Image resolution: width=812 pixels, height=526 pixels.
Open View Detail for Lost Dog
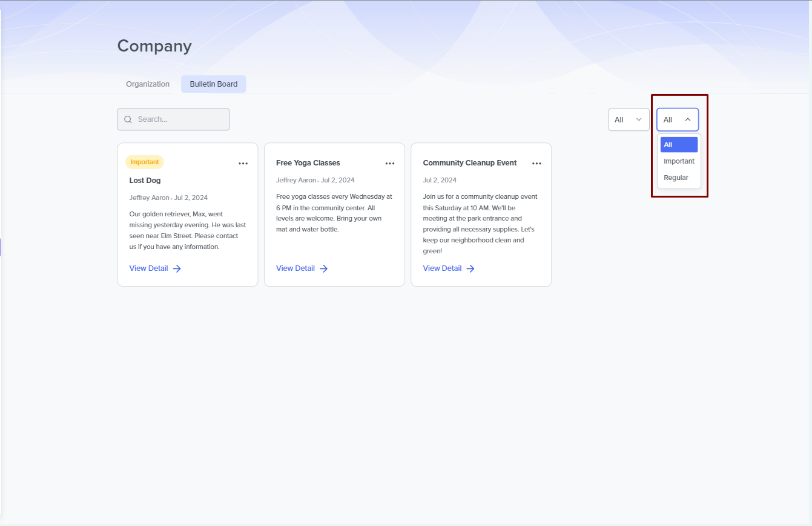[148, 268]
